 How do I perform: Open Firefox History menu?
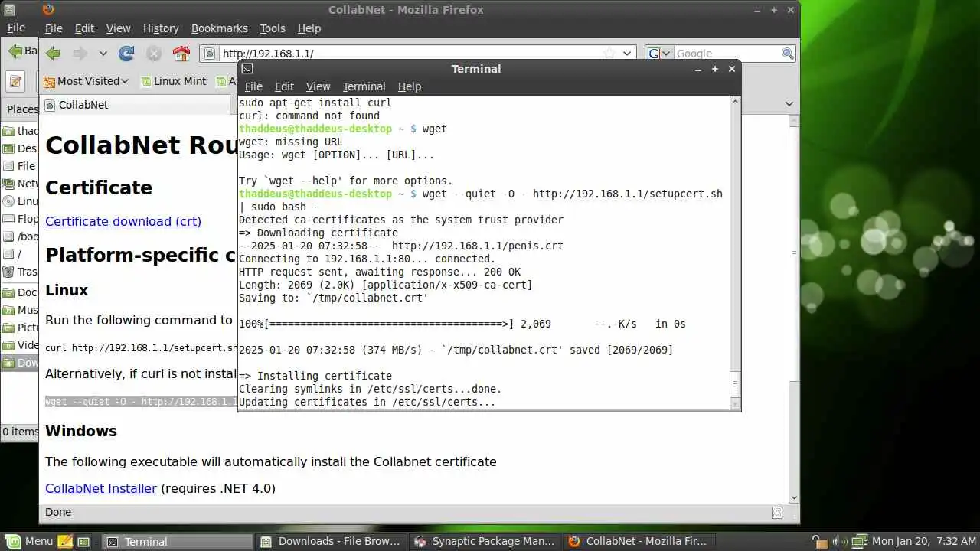[161, 28]
